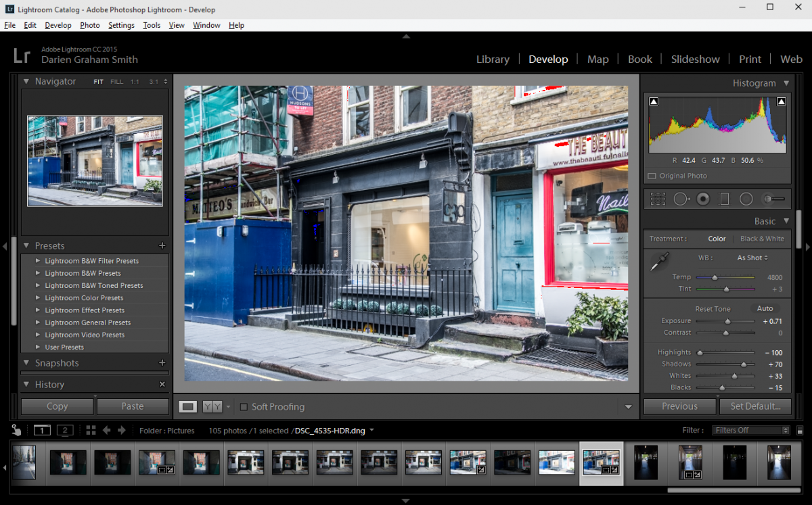Switch to the Library module
Screen dimensions: 812x505
pos(493,59)
